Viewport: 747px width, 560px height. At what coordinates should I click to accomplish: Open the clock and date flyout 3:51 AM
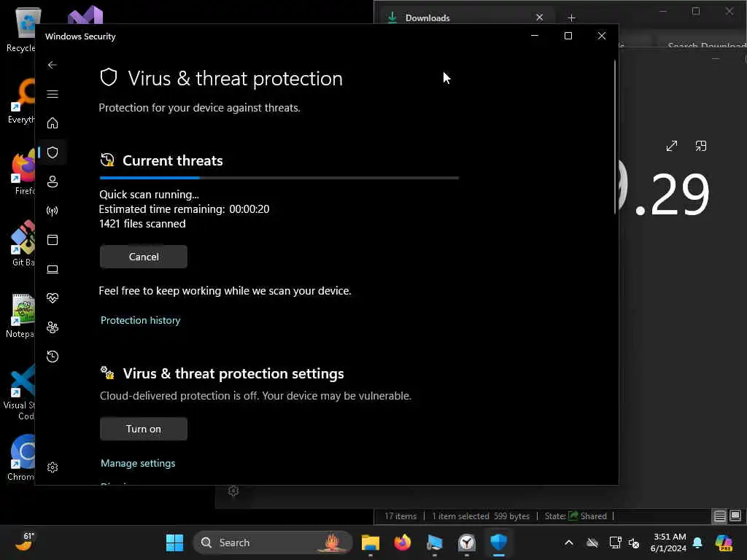[x=668, y=542]
